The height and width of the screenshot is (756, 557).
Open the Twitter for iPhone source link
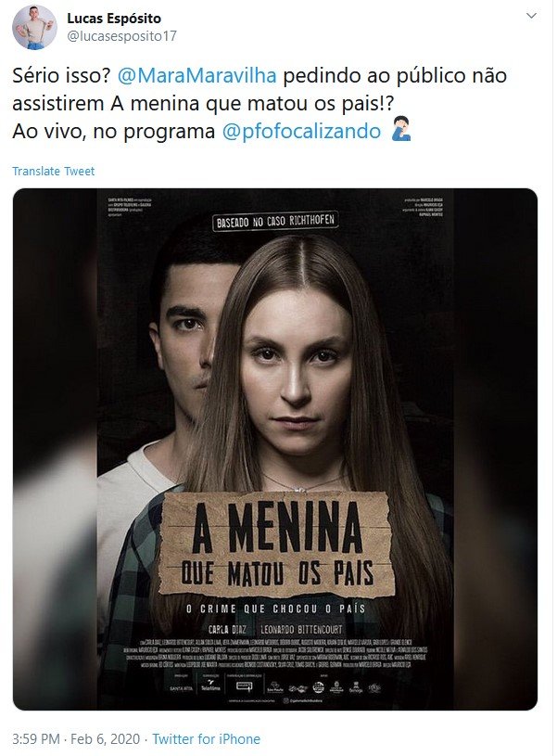point(207,738)
